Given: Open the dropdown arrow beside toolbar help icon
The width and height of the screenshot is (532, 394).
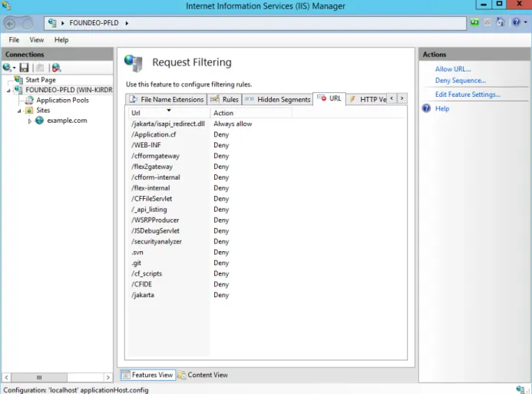Looking at the screenshot, I should (526, 22).
